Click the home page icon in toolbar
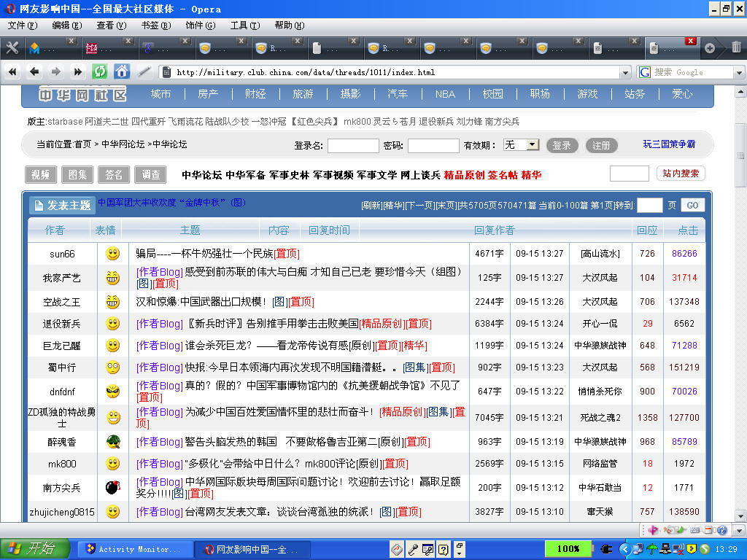Image resolution: width=747 pixels, height=560 pixels. [122, 71]
